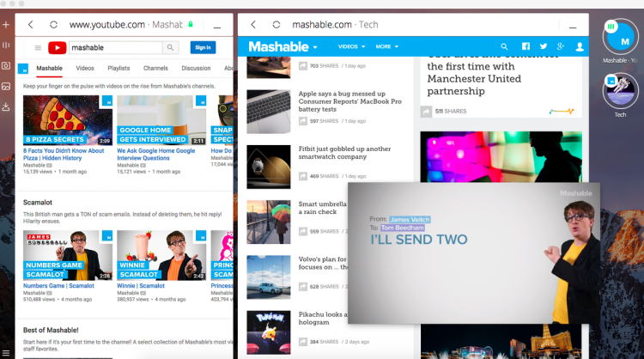The width and height of the screenshot is (644, 359).
Task: Open the Winnie Scamalot thumbnail
Action: [161, 255]
